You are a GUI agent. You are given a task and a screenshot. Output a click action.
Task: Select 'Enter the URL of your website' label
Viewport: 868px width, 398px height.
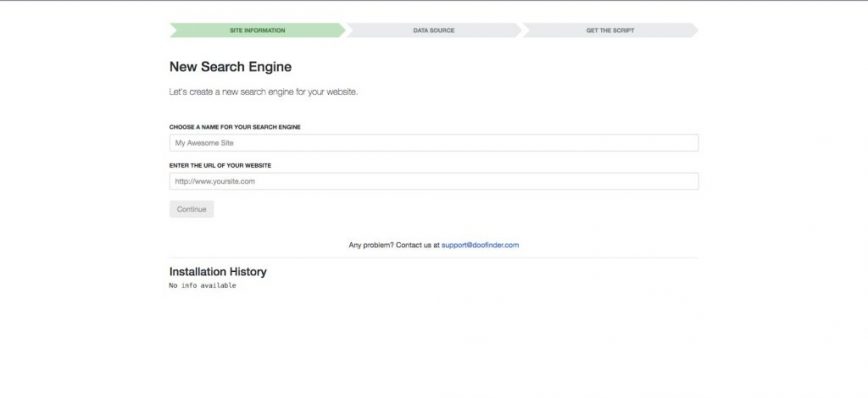click(x=220, y=166)
